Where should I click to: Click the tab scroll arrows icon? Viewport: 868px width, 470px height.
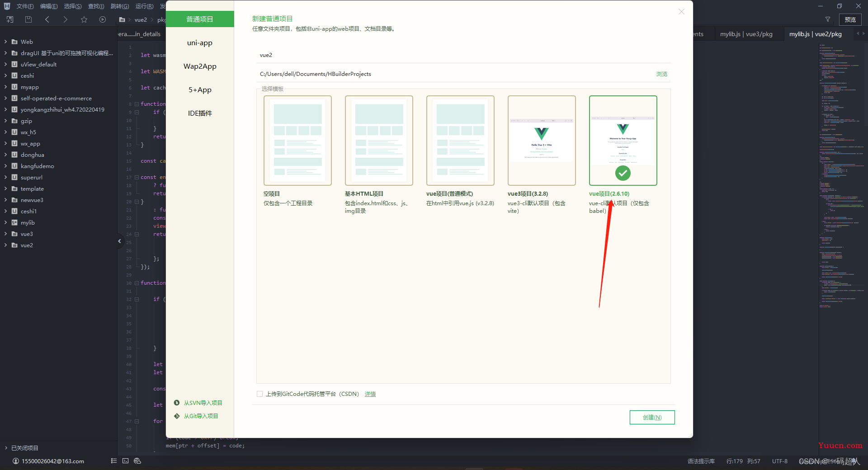pos(861,33)
